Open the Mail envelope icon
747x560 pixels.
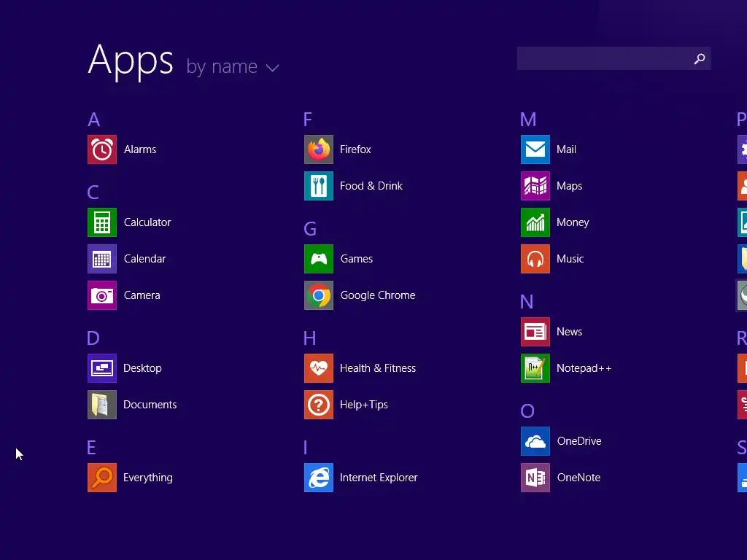point(535,149)
